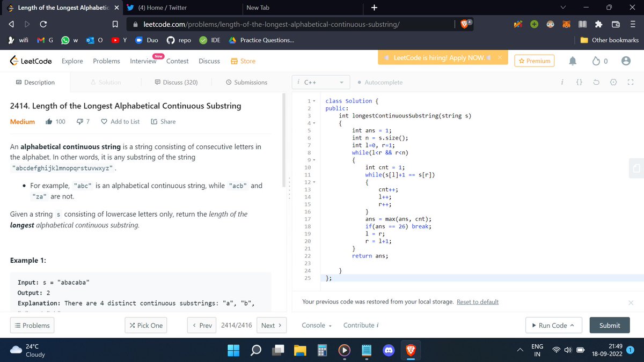Go to Next problem
The image size is (644, 362).
(x=272, y=326)
